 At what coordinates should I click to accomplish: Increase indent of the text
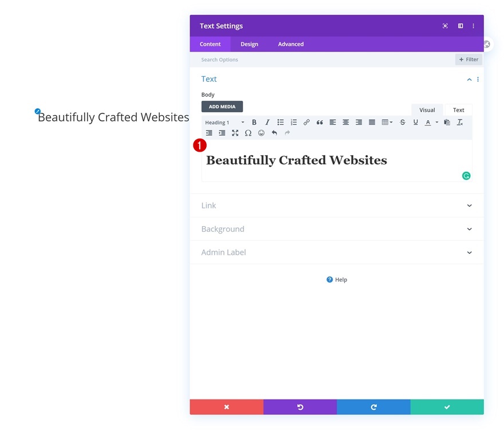click(222, 133)
